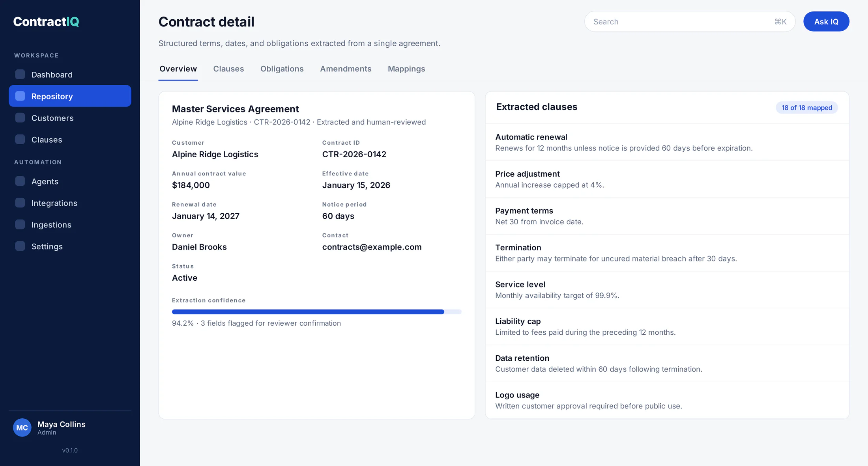The width and height of the screenshot is (868, 466).
Task: Click the Master Services Agreement title
Action: tap(235, 109)
